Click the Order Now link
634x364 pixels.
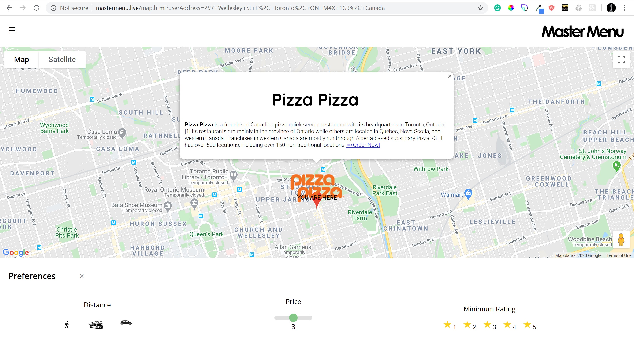pos(363,145)
